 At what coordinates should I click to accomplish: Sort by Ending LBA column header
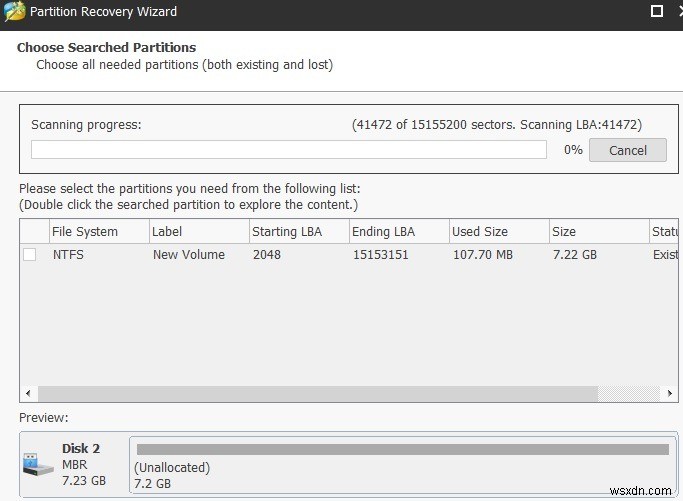point(399,231)
